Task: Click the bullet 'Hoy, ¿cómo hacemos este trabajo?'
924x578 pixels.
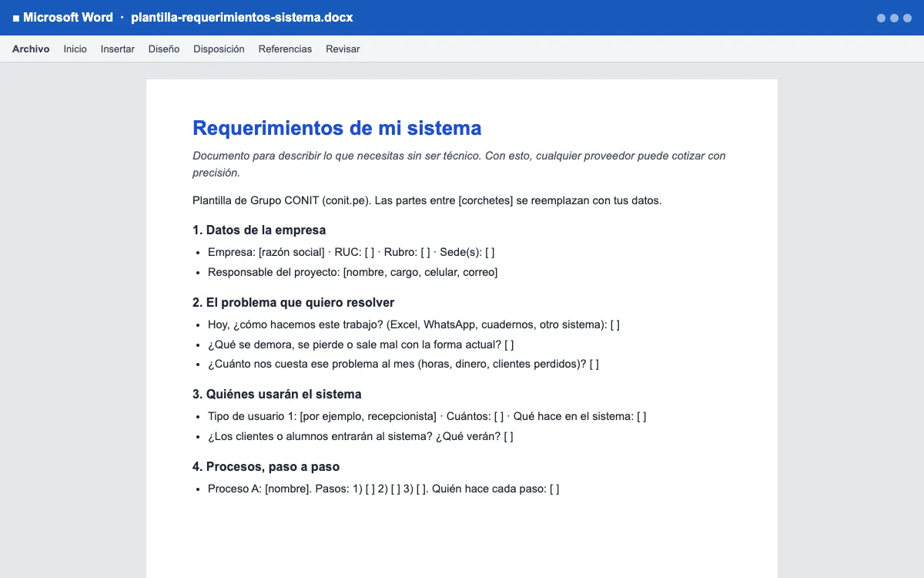Action: [x=414, y=324]
